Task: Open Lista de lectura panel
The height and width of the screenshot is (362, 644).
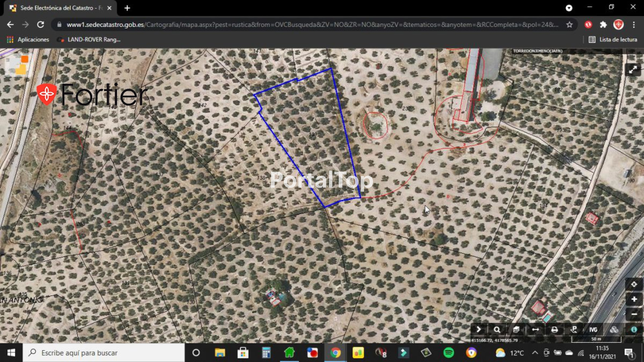Action: pyautogui.click(x=613, y=40)
